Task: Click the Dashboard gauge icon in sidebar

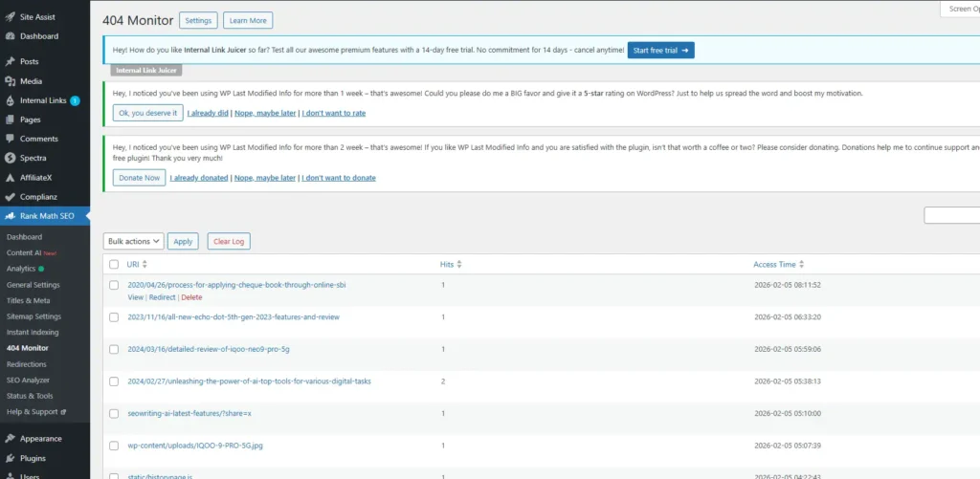Action: pos(10,36)
